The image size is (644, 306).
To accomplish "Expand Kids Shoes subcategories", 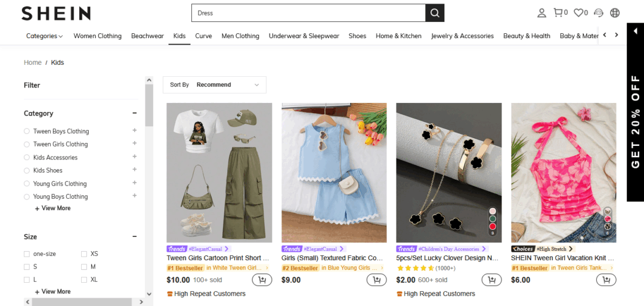I will pyautogui.click(x=134, y=170).
